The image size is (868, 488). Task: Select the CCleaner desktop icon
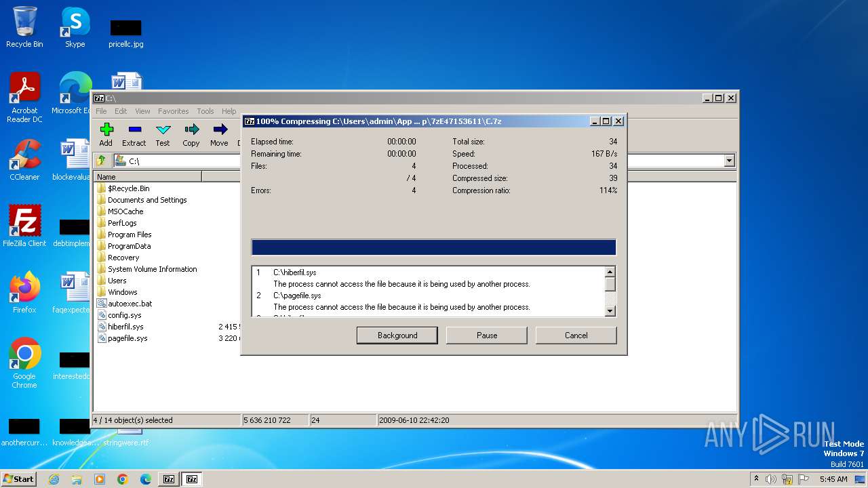24,160
